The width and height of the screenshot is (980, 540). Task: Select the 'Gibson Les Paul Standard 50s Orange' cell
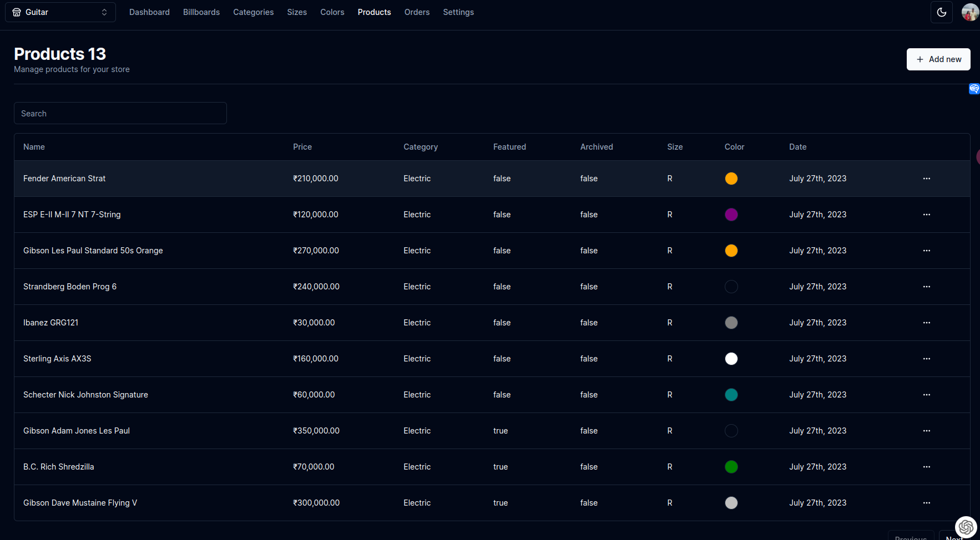[93, 251]
